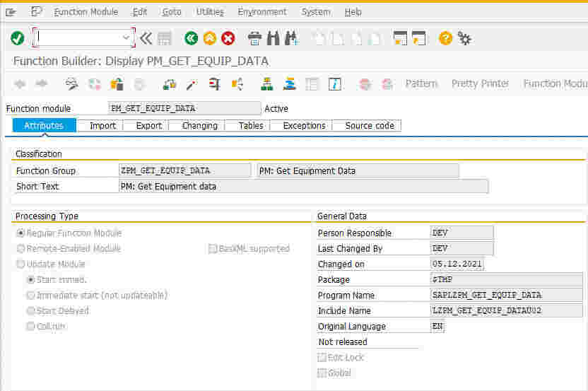Image resolution: width=588 pixels, height=391 pixels.
Task: Toggle Display/Change with the glasses-pencil icon
Action: pyautogui.click(x=71, y=84)
